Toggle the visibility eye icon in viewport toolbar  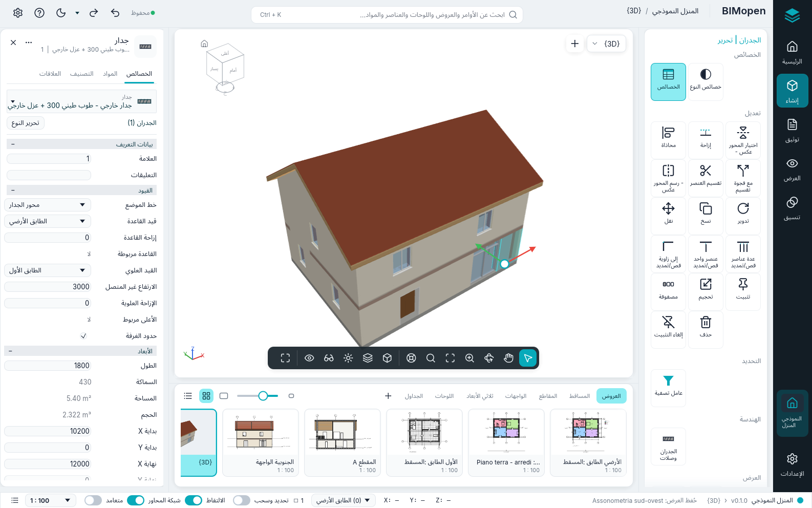(x=309, y=358)
